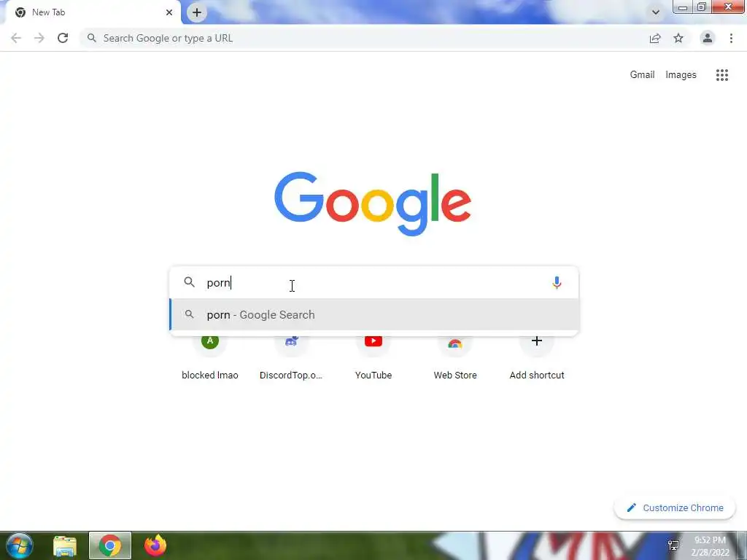The image size is (747, 560).
Task: Open the Google apps grid
Action: tap(721, 75)
